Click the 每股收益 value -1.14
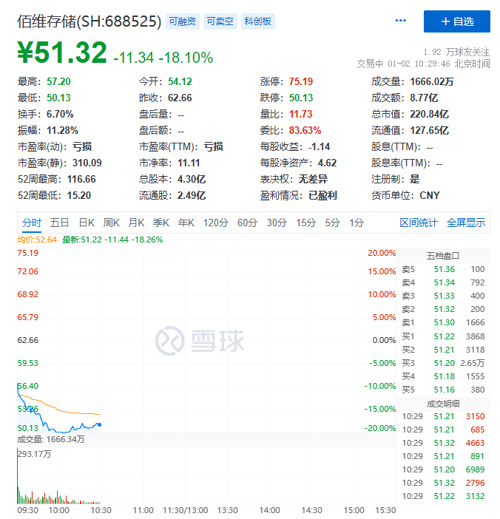This screenshot has height=519, width=500. click(319, 147)
